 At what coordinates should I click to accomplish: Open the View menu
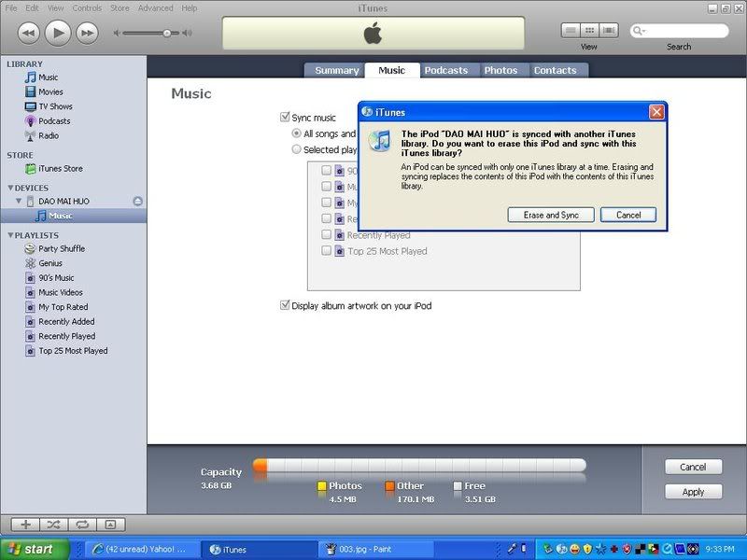[x=55, y=8]
